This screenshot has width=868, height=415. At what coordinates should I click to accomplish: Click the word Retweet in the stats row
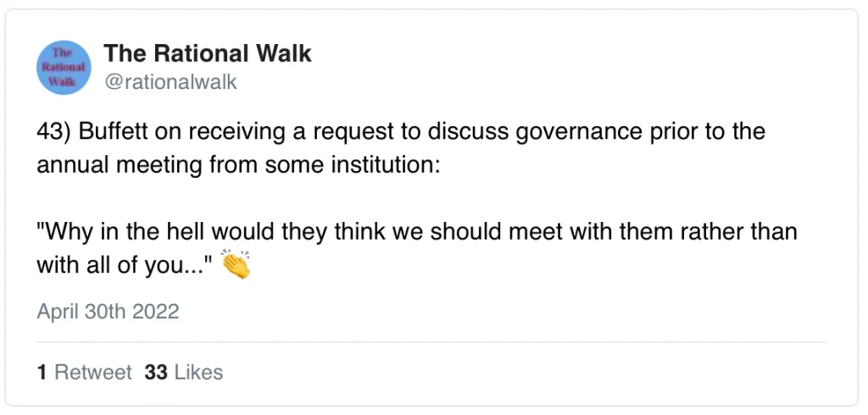coord(93,372)
